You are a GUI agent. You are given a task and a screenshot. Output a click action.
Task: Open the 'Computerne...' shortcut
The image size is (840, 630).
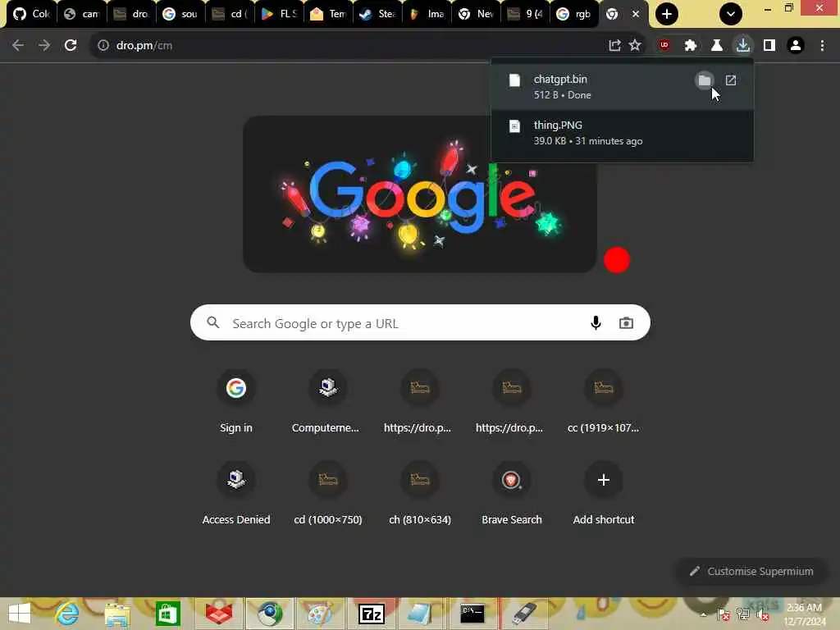(328, 402)
